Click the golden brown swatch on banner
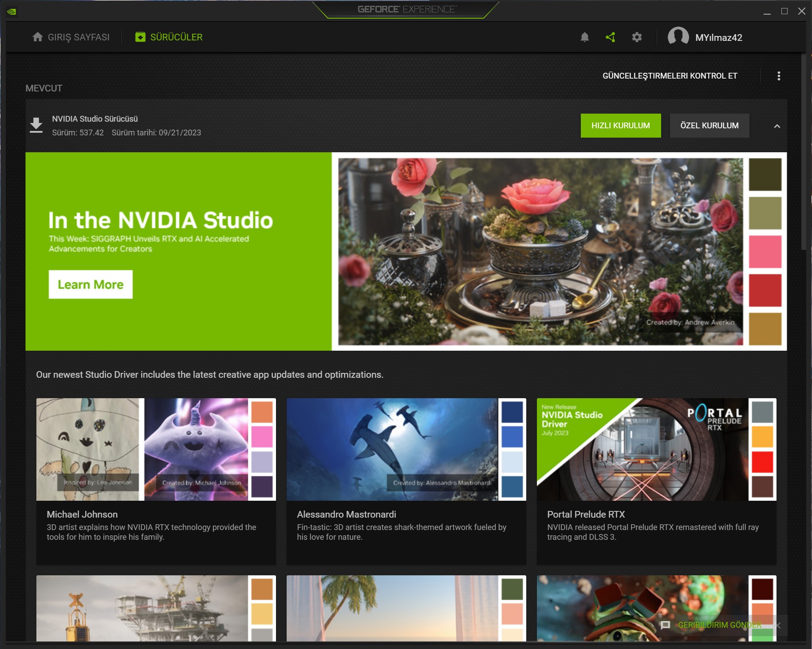 pos(765,329)
